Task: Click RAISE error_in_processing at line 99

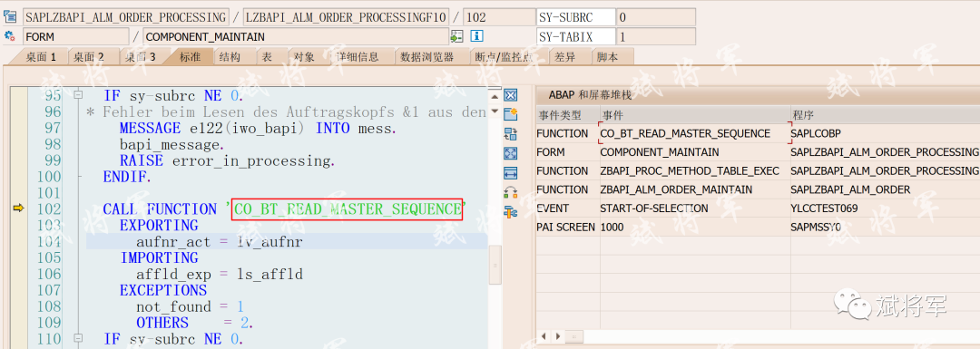Action: tap(228, 160)
